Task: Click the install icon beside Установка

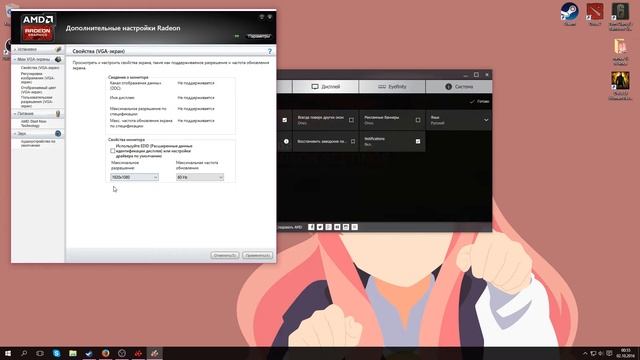Action: pos(58,49)
